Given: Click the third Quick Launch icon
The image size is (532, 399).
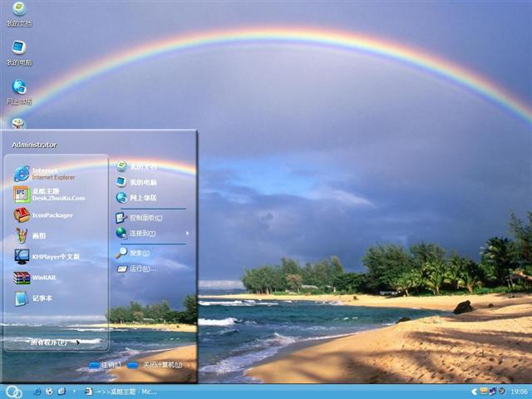Looking at the screenshot, I should click(62, 392).
